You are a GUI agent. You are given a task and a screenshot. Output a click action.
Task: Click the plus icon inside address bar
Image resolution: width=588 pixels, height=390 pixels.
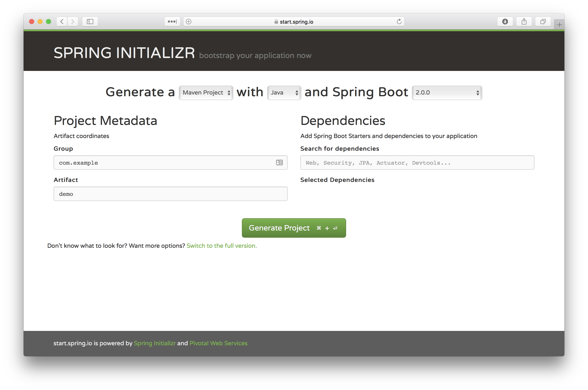tap(189, 22)
